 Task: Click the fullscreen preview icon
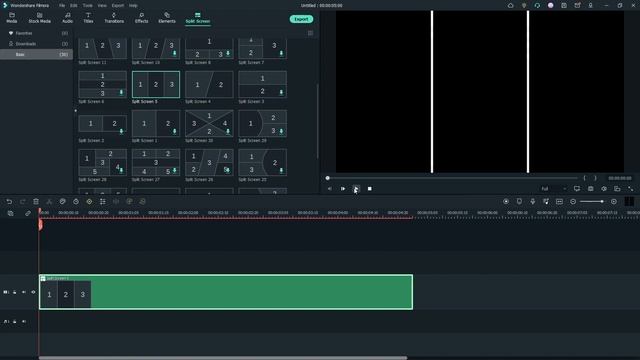click(631, 189)
